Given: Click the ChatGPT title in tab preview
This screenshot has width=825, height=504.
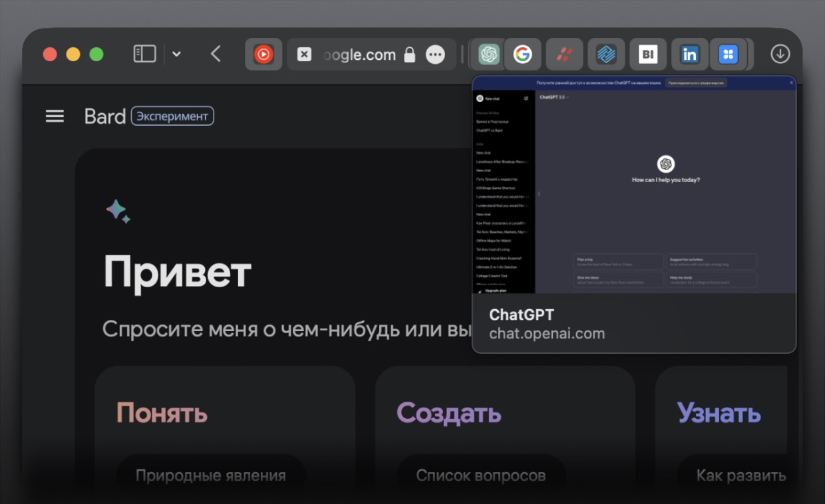Looking at the screenshot, I should [522, 315].
